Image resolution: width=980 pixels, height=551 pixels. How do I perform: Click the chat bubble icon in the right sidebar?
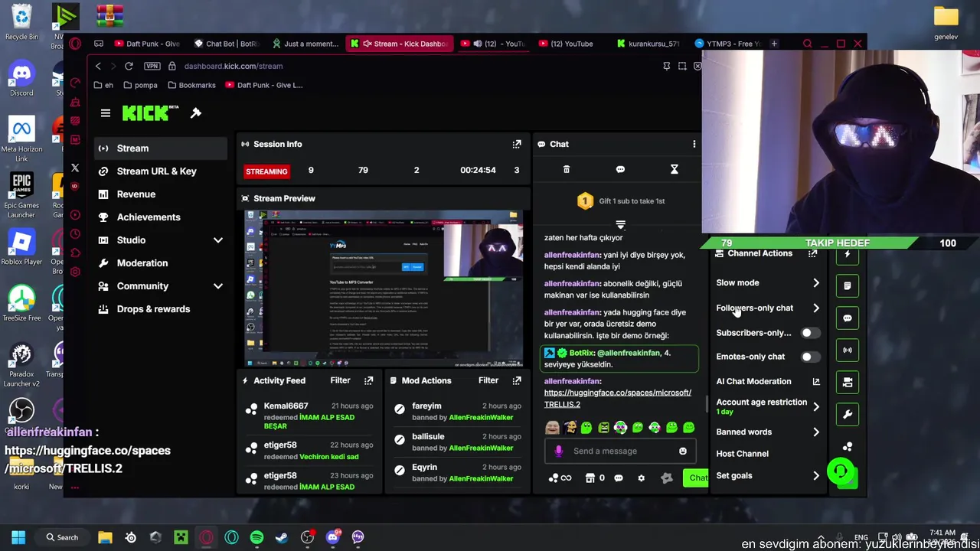coord(848,318)
